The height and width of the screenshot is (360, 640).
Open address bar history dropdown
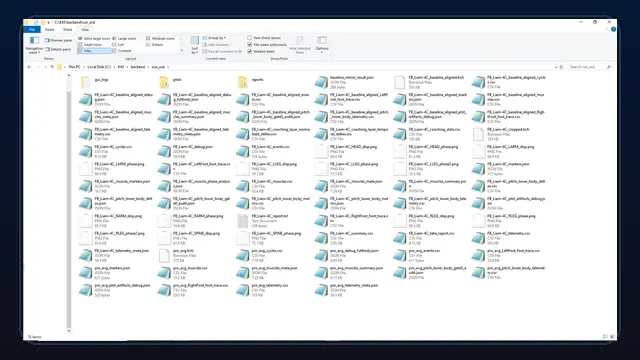pyautogui.click(x=556, y=67)
